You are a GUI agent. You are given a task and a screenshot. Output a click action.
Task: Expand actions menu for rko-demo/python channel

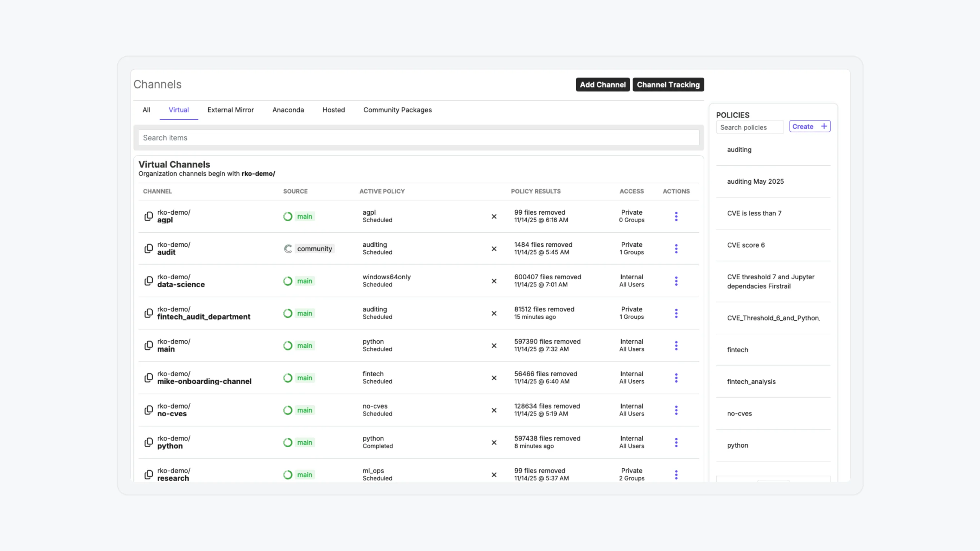676,442
